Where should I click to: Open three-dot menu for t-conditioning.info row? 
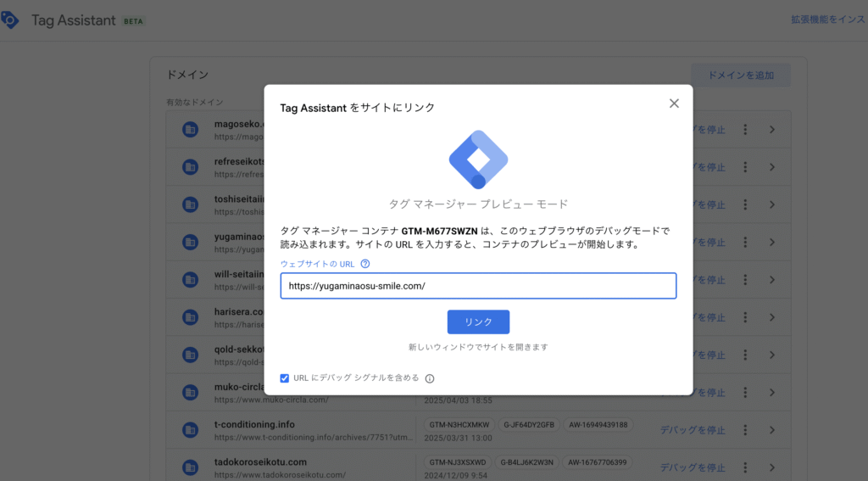click(745, 429)
